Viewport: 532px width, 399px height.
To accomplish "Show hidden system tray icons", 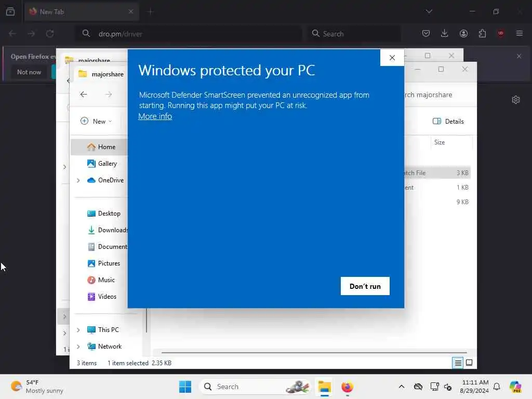I will coord(402,387).
